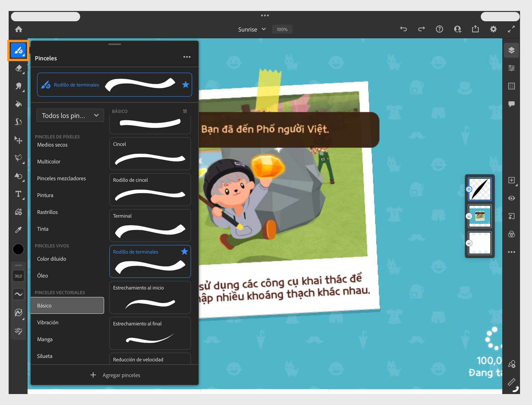Image resolution: width=532 pixels, height=405 pixels.
Task: Add a clipped layer
Action: coord(511,216)
